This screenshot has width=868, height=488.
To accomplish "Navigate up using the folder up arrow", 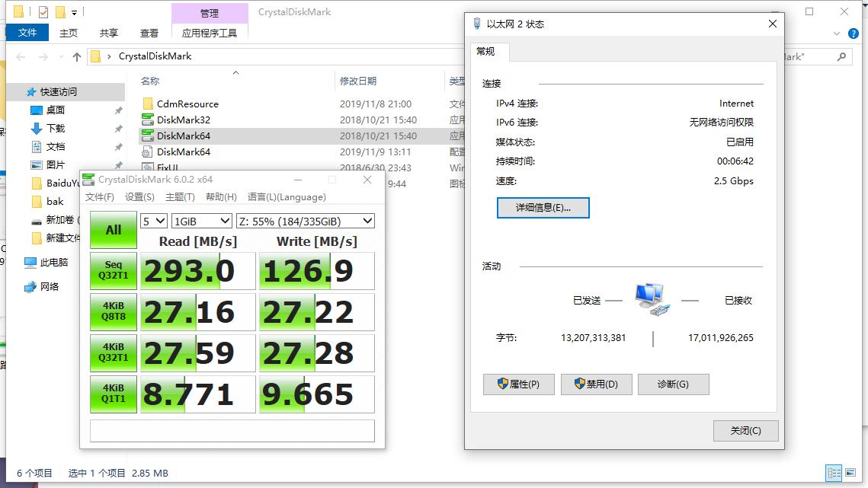I will click(x=77, y=56).
